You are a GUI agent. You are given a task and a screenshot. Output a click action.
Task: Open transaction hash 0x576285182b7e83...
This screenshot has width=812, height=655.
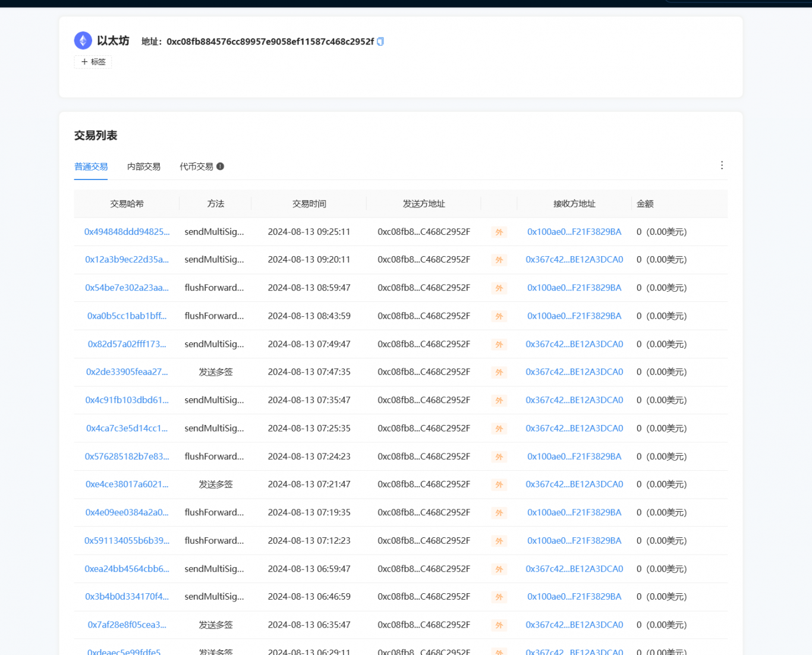pyautogui.click(x=127, y=456)
